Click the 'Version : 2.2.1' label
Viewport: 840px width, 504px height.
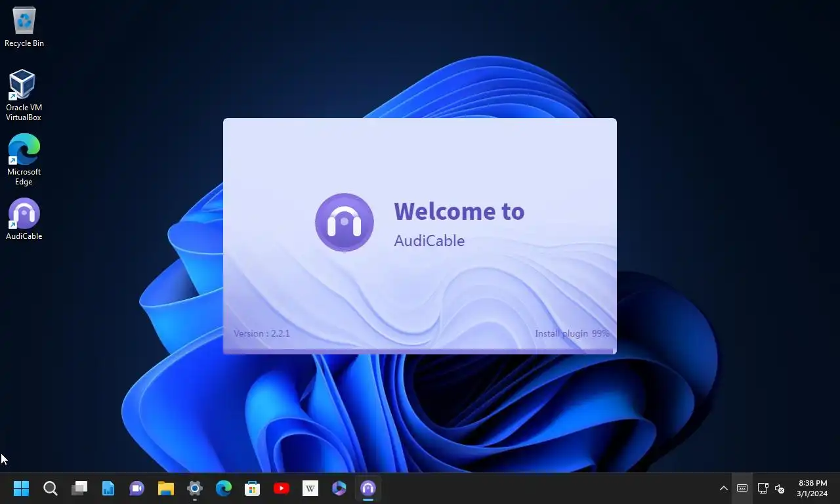coord(262,333)
